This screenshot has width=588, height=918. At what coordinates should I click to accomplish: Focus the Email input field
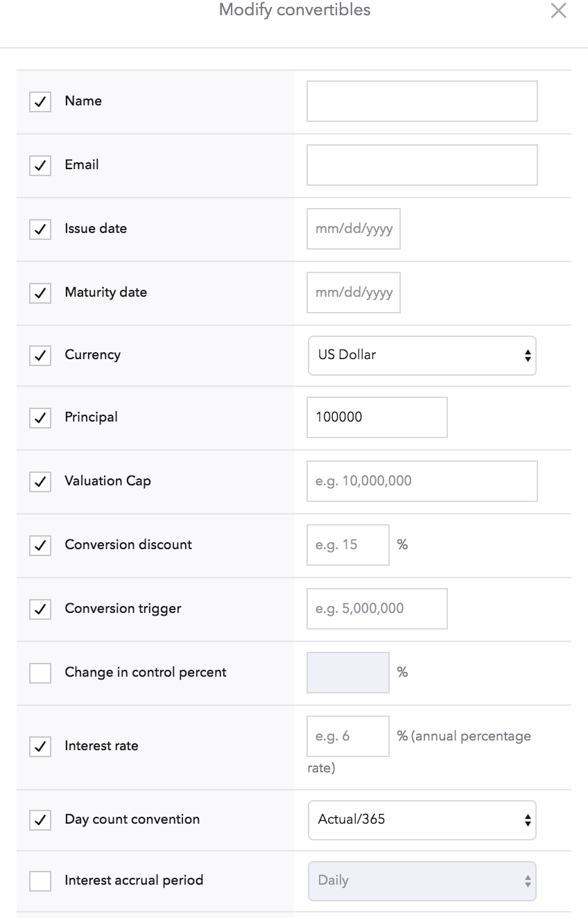[422, 165]
